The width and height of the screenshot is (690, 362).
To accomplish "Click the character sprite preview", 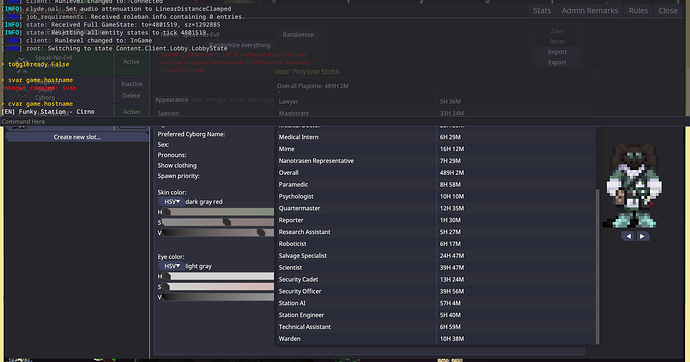I will (634, 185).
